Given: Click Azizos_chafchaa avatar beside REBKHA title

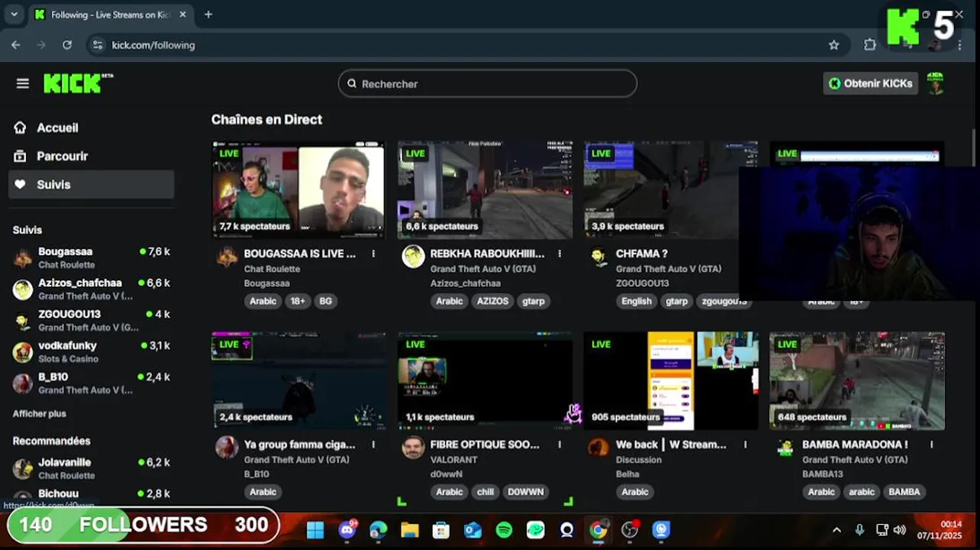Looking at the screenshot, I should tap(413, 257).
